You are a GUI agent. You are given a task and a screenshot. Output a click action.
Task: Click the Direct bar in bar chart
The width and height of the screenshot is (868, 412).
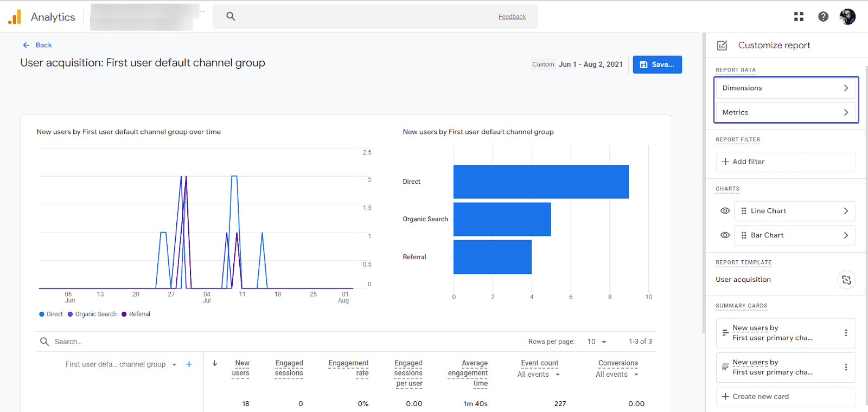tap(541, 182)
